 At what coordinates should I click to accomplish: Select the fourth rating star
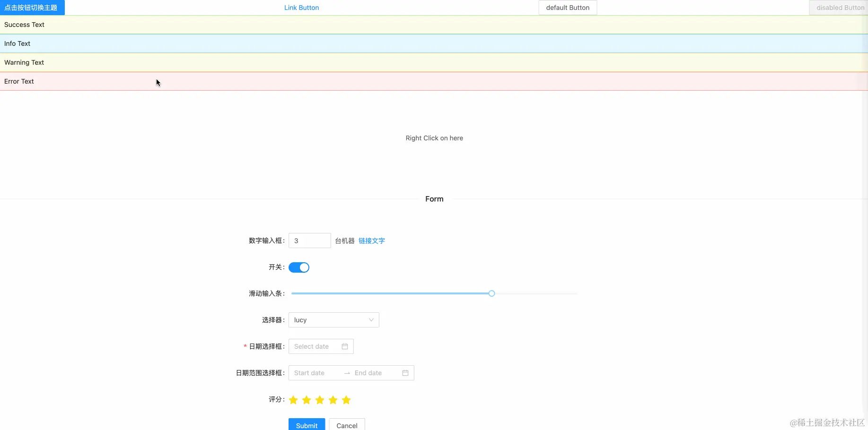pos(333,399)
